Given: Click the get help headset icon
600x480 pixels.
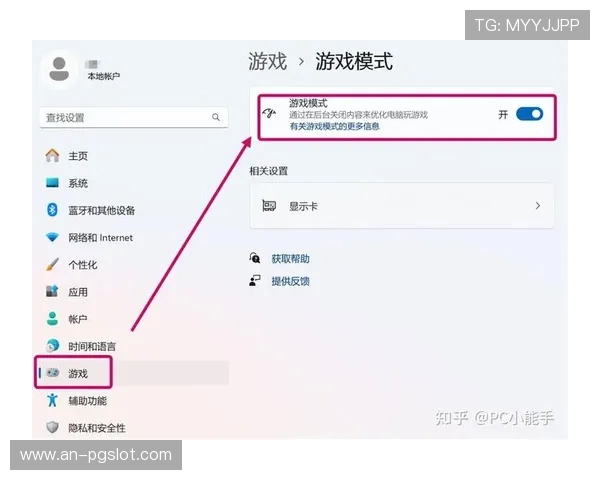Looking at the screenshot, I should pos(255,258).
